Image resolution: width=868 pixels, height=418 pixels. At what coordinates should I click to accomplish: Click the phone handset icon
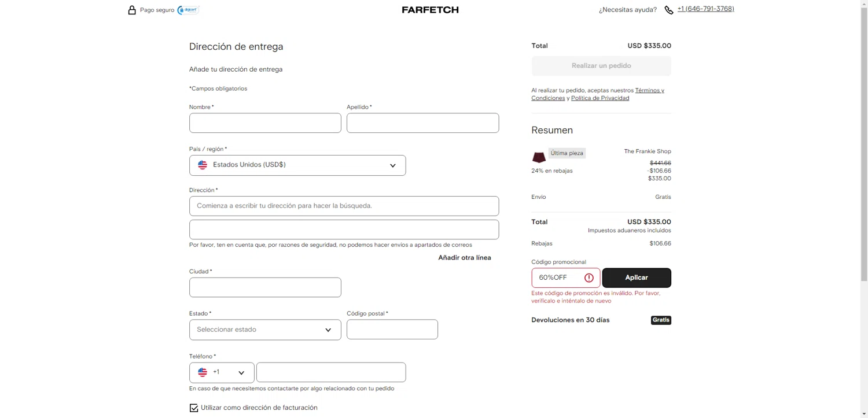(x=669, y=10)
